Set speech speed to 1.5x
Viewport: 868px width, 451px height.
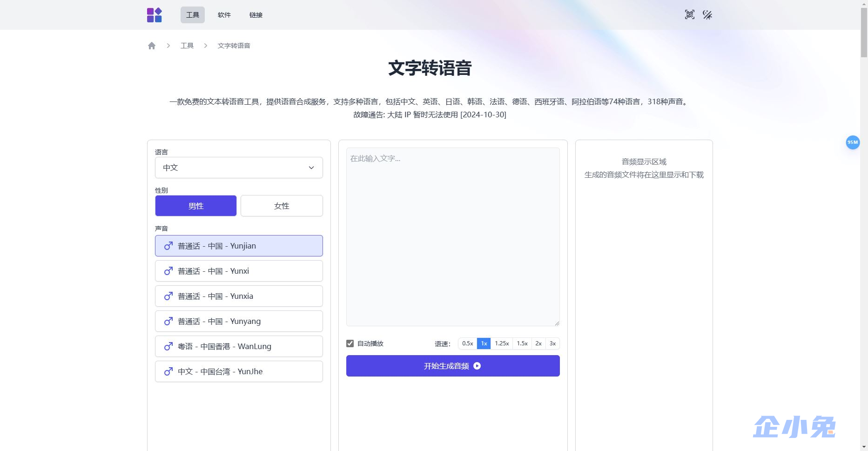522,343
